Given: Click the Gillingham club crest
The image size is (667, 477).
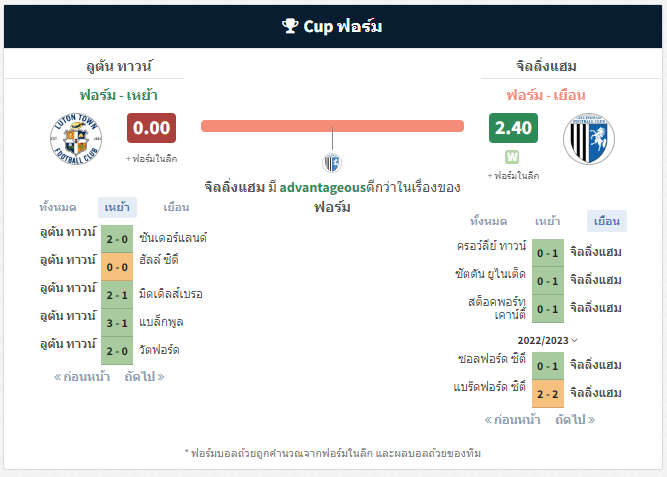Looking at the screenshot, I should pyautogui.click(x=589, y=139).
